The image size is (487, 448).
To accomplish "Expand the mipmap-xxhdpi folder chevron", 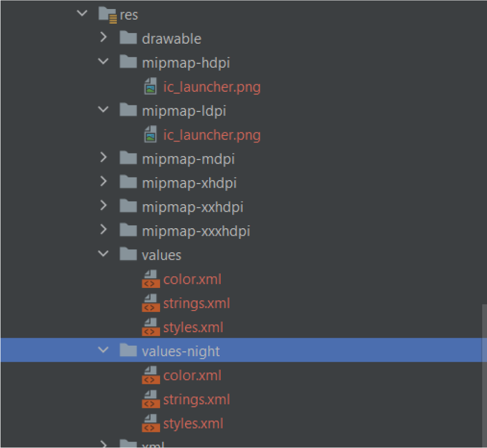I will pyautogui.click(x=103, y=205).
